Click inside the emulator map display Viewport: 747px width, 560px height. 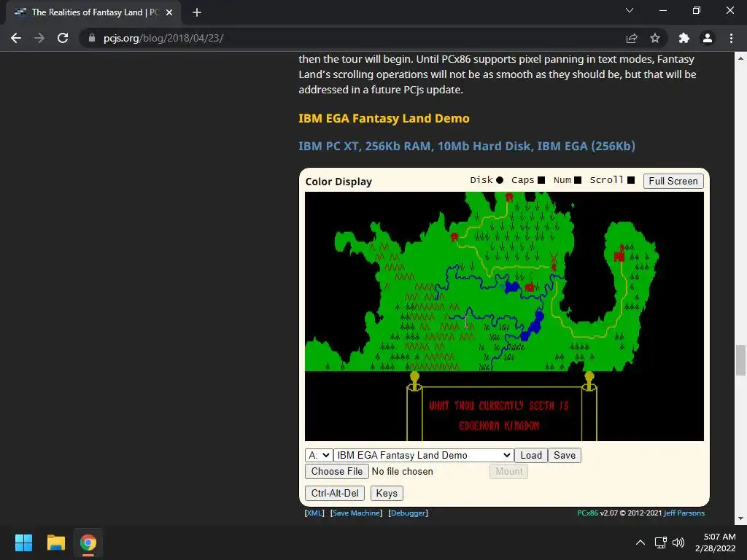coord(504,316)
